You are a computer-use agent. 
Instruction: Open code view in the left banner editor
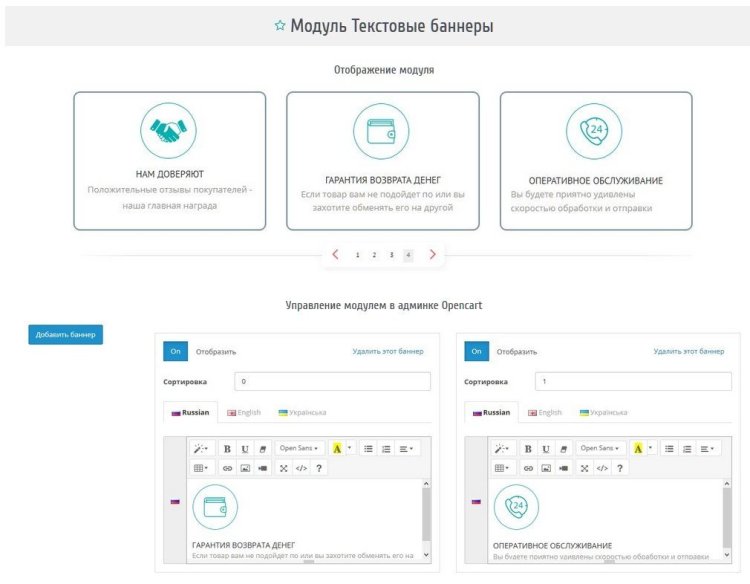click(301, 468)
